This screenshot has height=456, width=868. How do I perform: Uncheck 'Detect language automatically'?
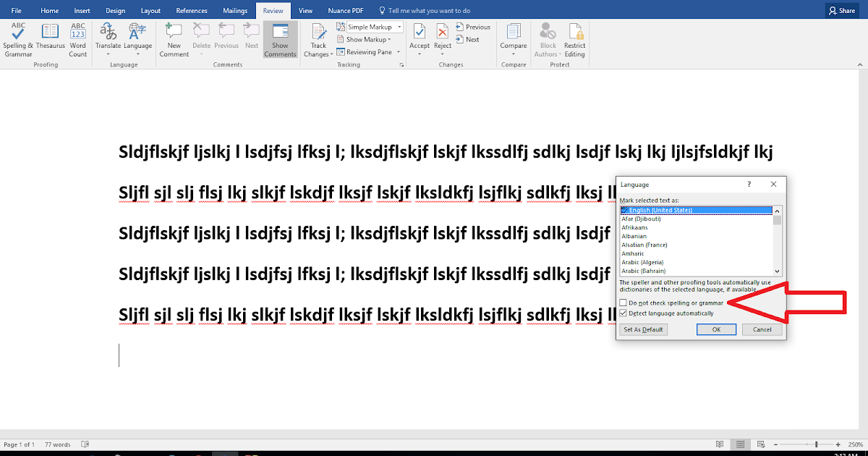click(624, 312)
